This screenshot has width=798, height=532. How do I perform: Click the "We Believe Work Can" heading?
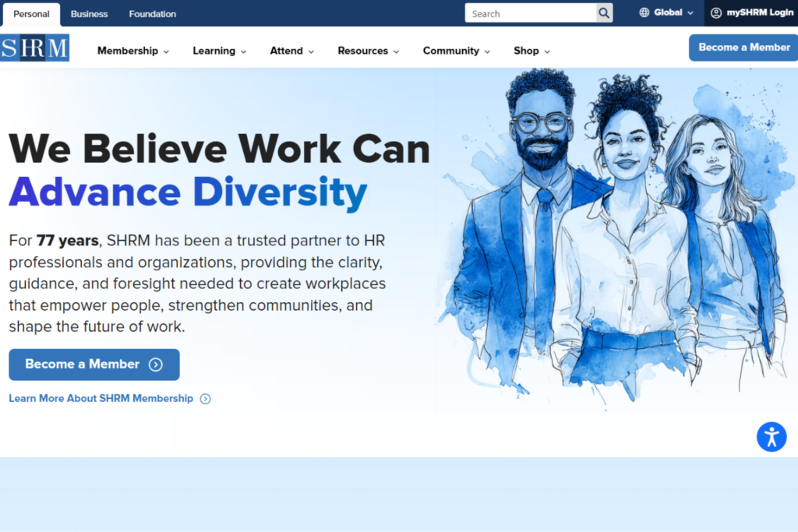click(219, 149)
